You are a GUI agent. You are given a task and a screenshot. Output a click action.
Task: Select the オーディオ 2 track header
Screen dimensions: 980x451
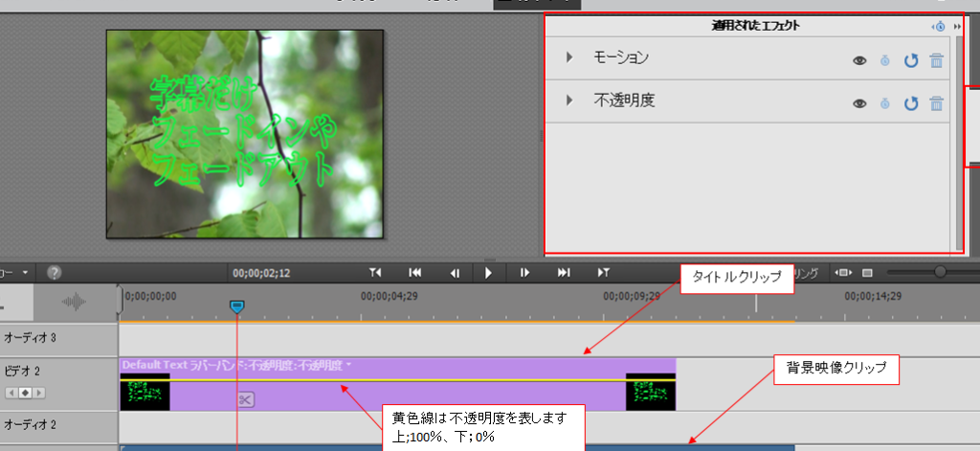pos(59,425)
